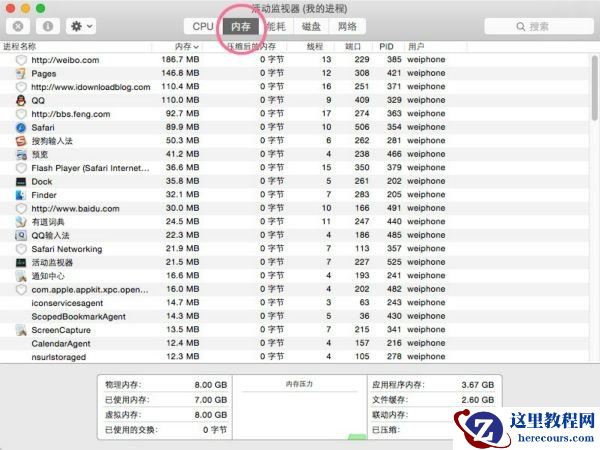Toggle sort on 内存 column header

[187, 47]
